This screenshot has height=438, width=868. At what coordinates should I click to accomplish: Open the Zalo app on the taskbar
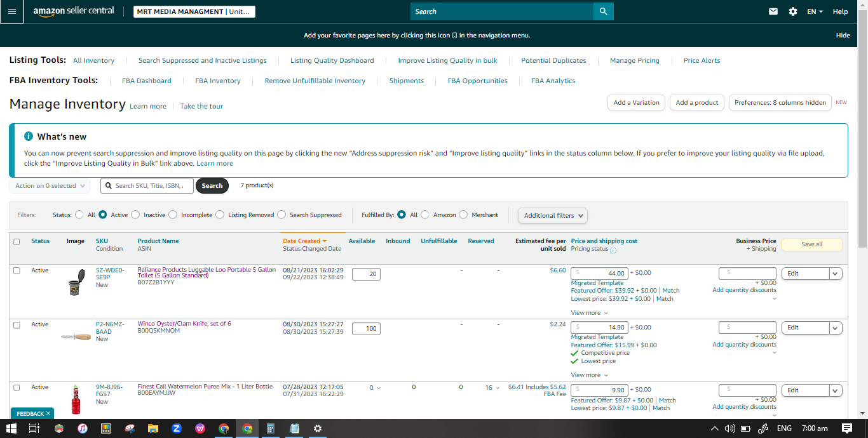tap(177, 428)
